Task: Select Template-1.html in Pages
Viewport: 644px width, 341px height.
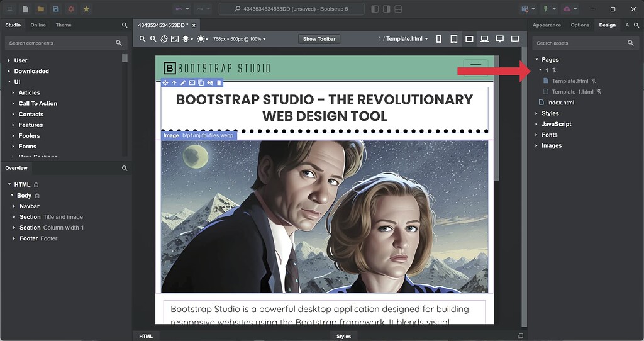Action: pyautogui.click(x=572, y=92)
